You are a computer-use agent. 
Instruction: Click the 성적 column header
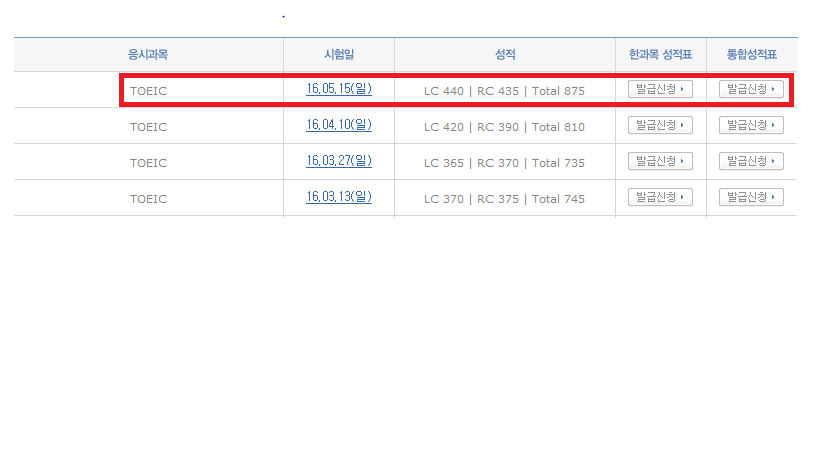505,54
